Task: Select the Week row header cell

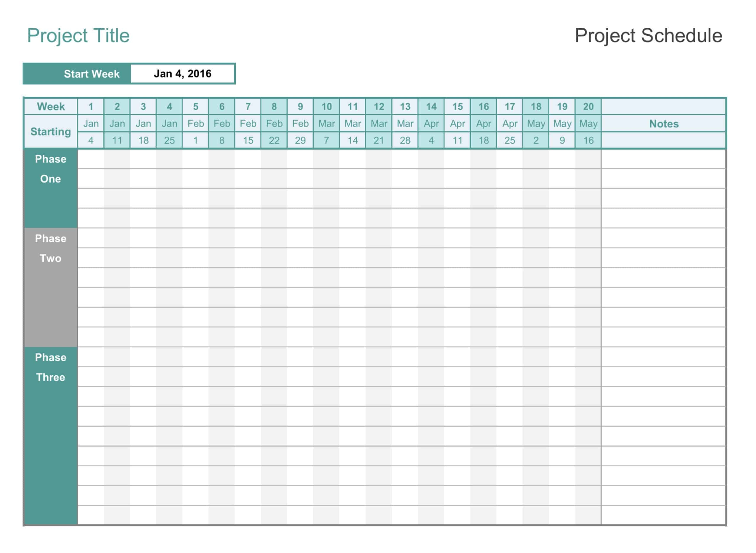Action: click(x=51, y=107)
